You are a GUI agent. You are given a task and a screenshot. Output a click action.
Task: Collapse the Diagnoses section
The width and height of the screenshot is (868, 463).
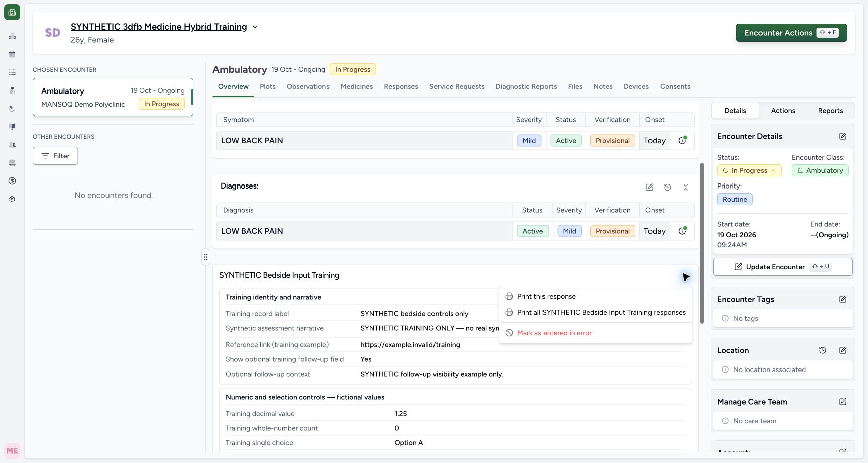[686, 187]
